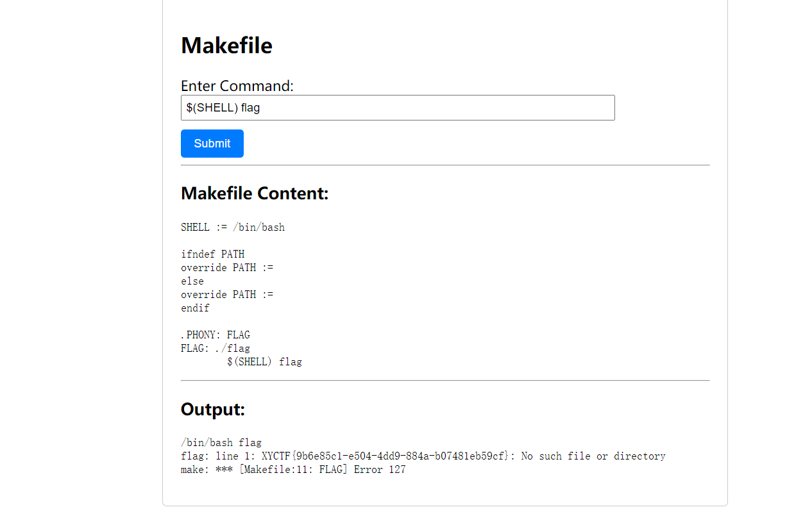Click the '/bin/bash flag' output line
812x514 pixels.
point(221,443)
